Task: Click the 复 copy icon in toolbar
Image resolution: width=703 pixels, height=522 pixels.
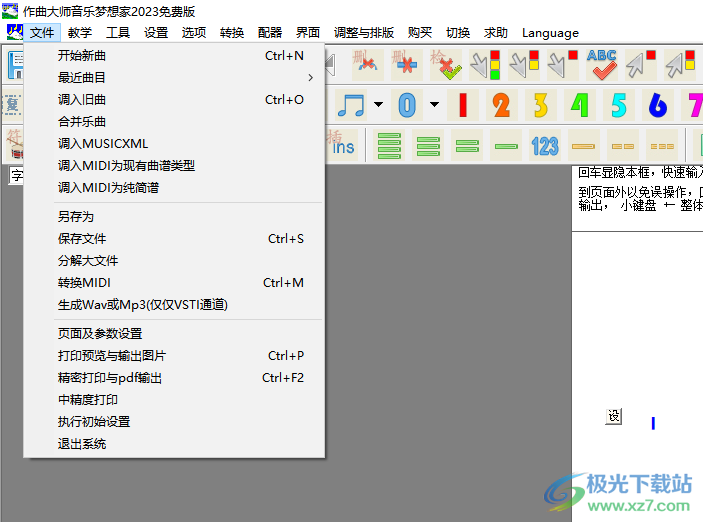Action: tap(13, 105)
